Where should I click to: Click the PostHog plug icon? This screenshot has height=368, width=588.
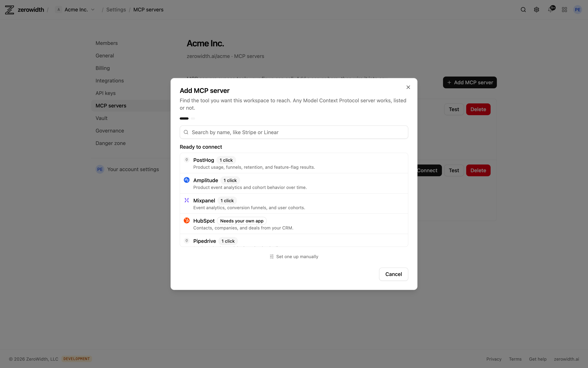tap(187, 160)
